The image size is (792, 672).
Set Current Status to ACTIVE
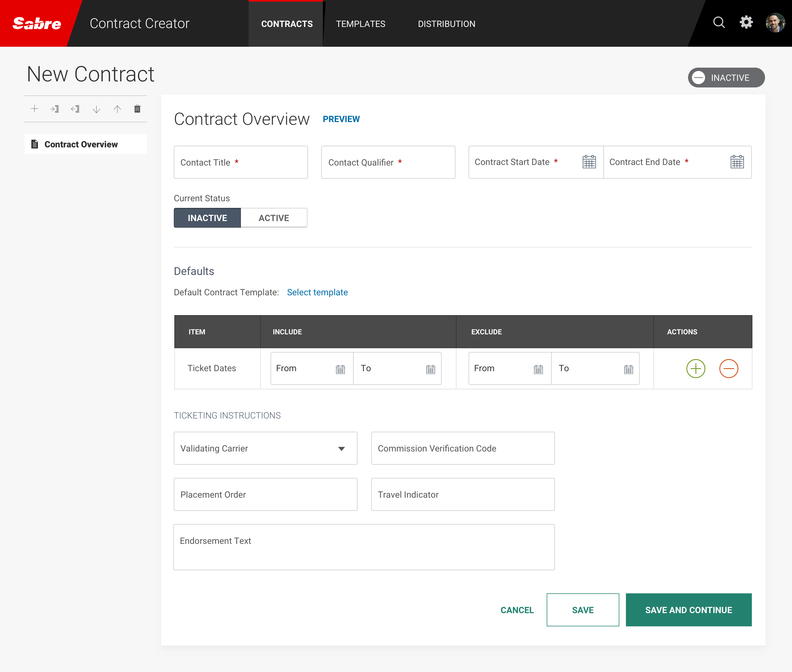(274, 218)
